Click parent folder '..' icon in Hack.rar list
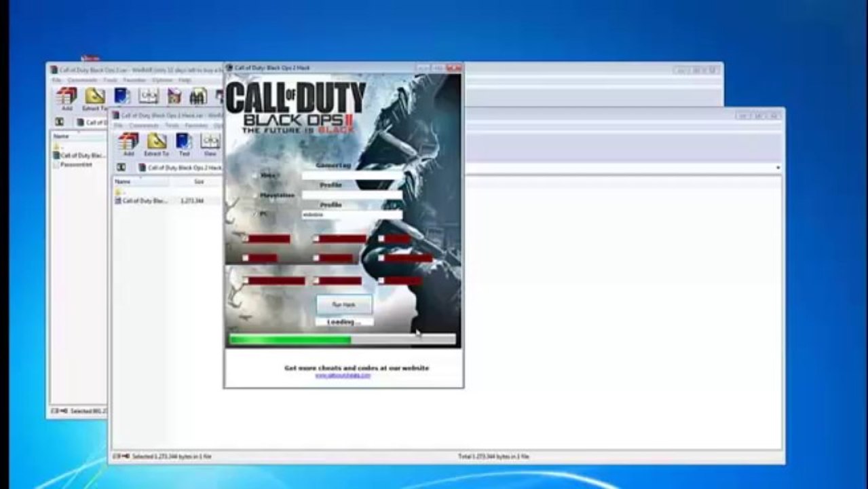 (118, 192)
